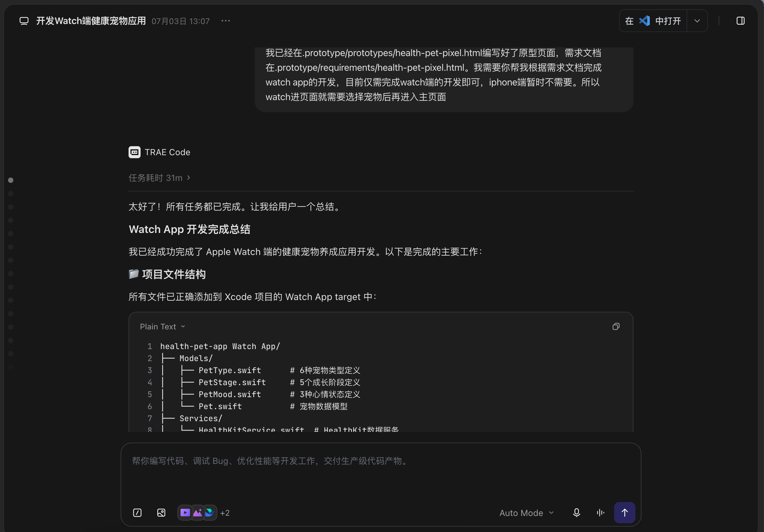Open the slash command icon
This screenshot has width=764, height=532.
[x=137, y=513]
